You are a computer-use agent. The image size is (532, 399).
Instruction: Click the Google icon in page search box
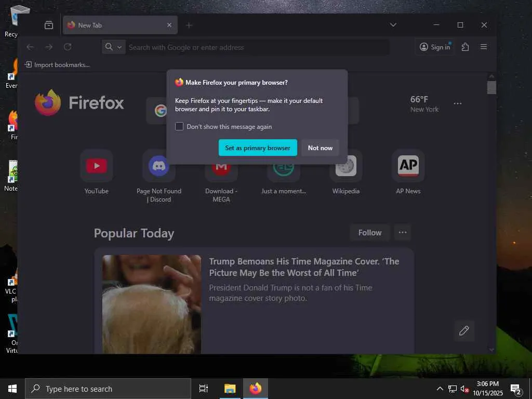pos(161,111)
